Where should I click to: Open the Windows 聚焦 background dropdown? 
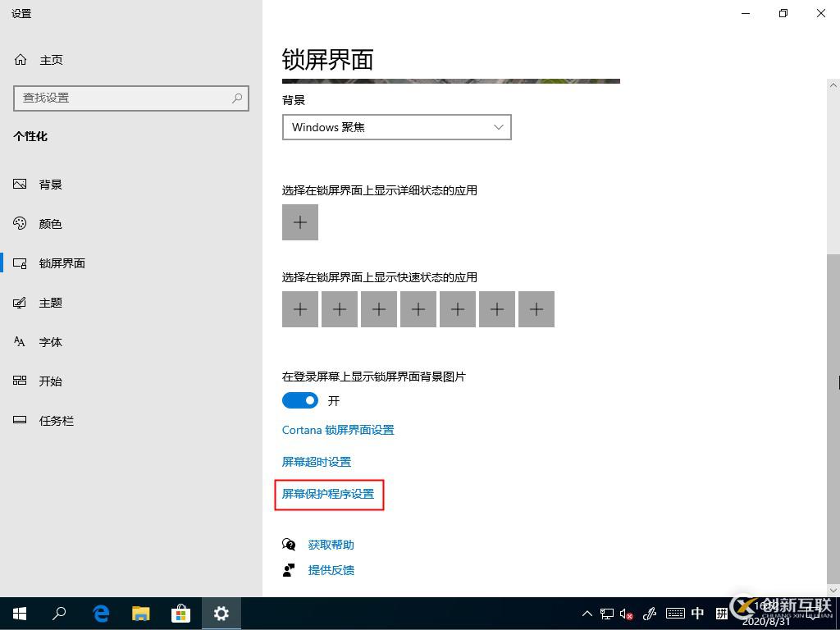tap(396, 127)
